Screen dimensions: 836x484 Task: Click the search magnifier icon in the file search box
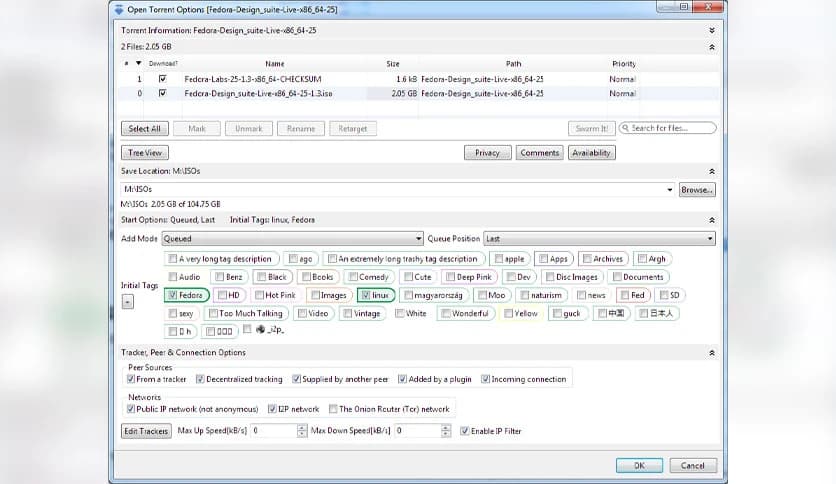click(x=625, y=128)
